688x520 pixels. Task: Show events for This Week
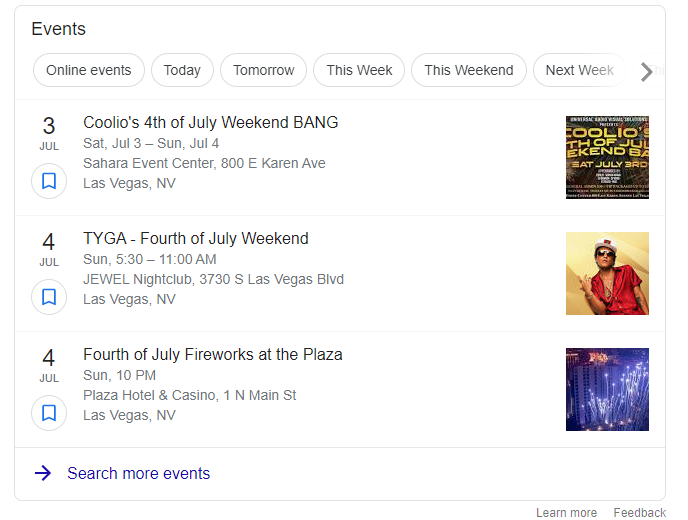point(359,70)
